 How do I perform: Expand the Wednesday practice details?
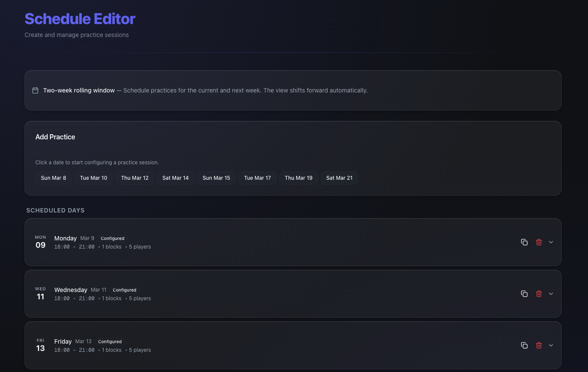pyautogui.click(x=551, y=294)
